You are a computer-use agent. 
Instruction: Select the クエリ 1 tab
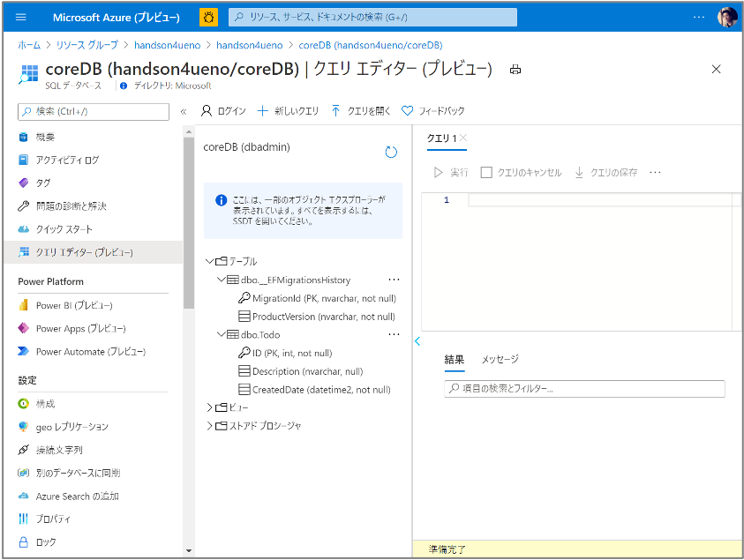442,138
